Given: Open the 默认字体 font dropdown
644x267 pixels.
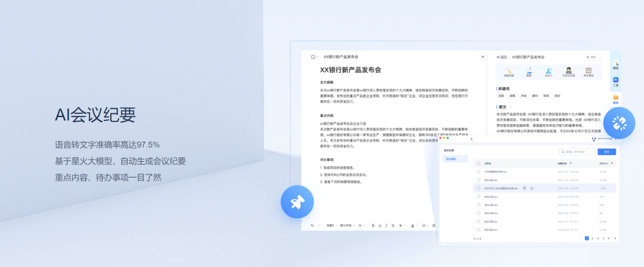Looking at the screenshot, I should (x=347, y=225).
